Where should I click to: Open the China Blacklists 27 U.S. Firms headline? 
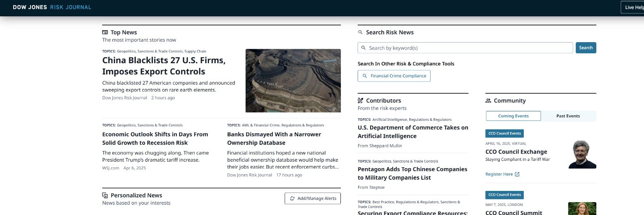point(164,66)
